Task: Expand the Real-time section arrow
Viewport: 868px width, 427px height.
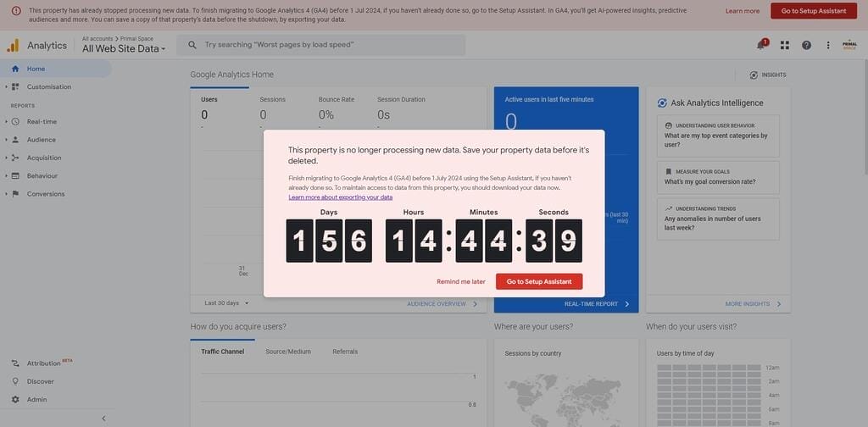Action: (6, 122)
